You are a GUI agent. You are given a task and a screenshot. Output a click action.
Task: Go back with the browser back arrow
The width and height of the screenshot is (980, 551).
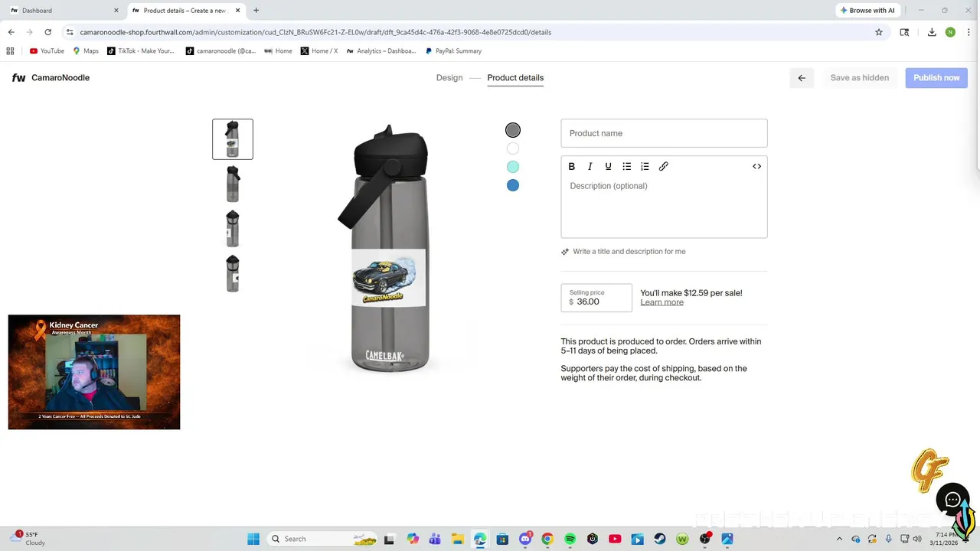(x=11, y=32)
